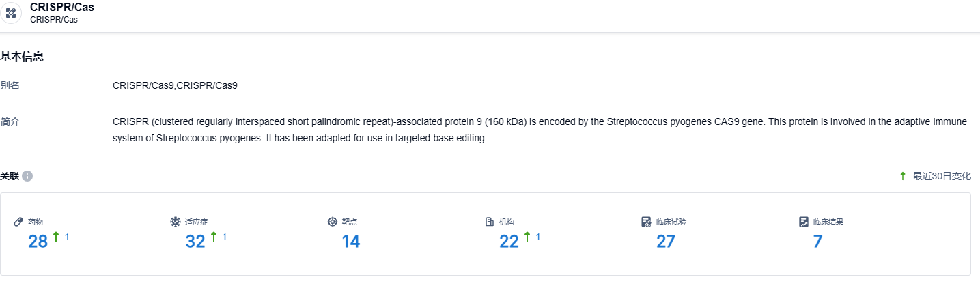Open the 28 drugs count link
The width and height of the screenshot is (980, 288).
[38, 241]
